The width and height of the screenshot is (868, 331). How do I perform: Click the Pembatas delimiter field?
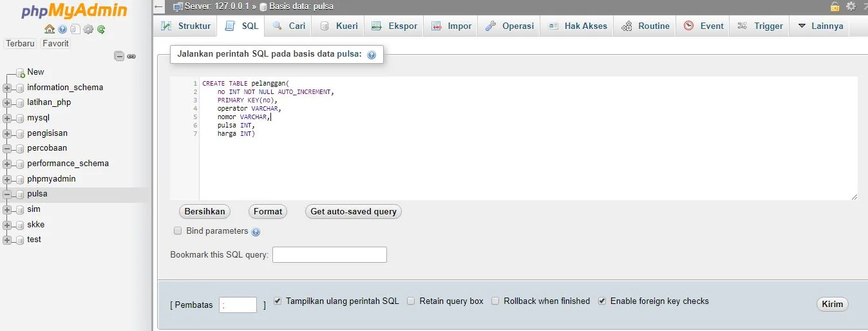point(238,305)
